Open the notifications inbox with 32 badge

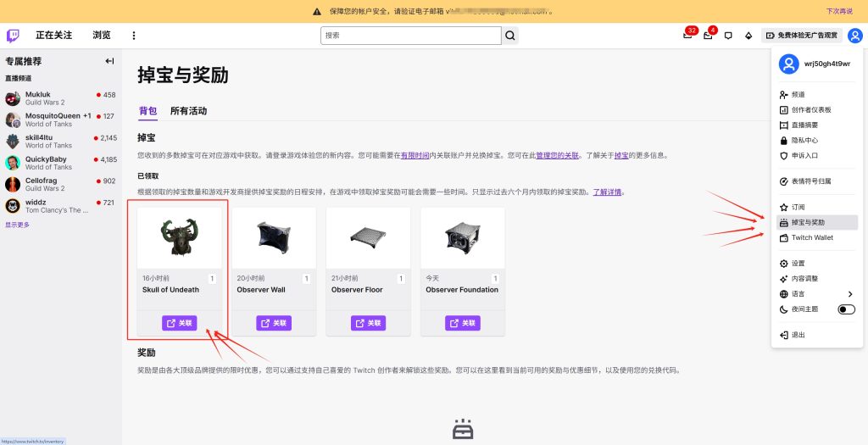click(688, 36)
